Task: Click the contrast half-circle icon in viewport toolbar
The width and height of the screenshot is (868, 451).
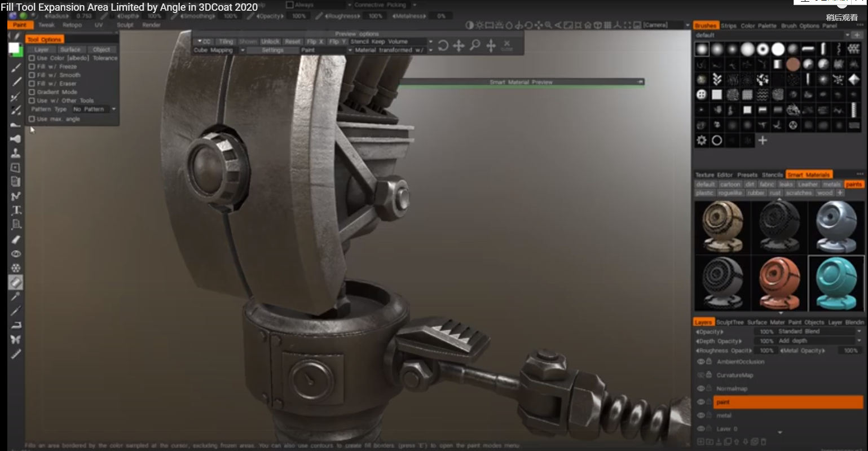Action: coord(469,25)
